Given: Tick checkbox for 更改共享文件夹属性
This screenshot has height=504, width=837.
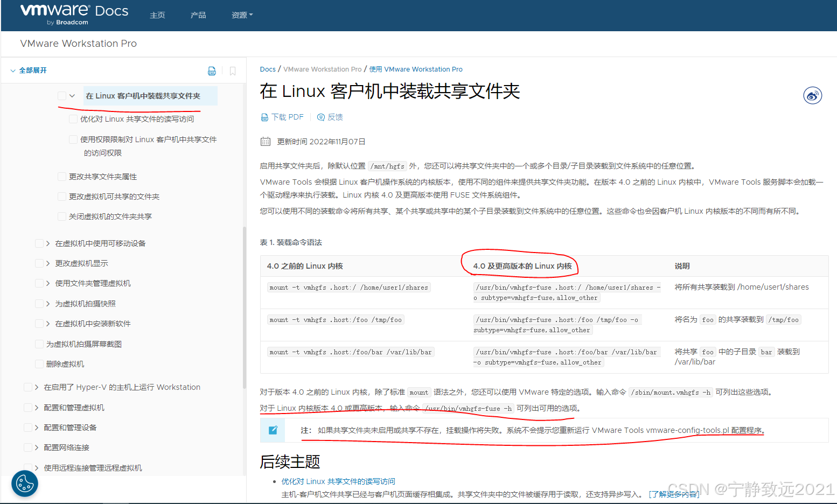Looking at the screenshot, I should 62,177.
